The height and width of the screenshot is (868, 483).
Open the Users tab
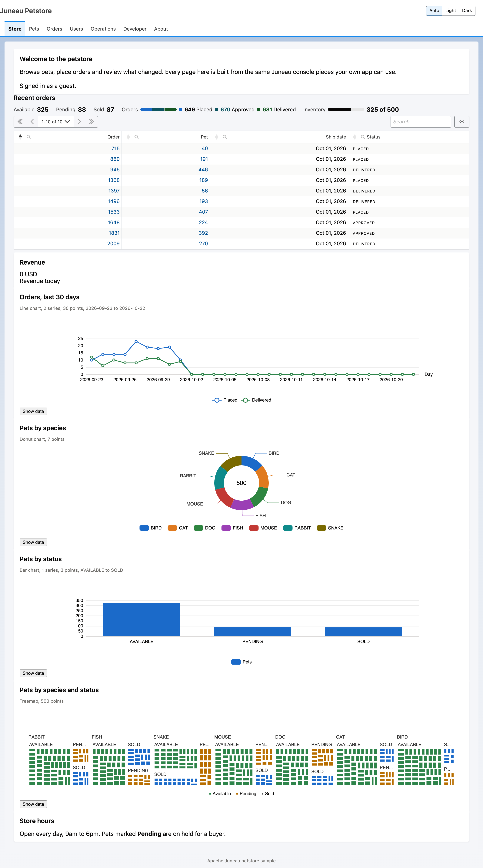[x=76, y=29]
